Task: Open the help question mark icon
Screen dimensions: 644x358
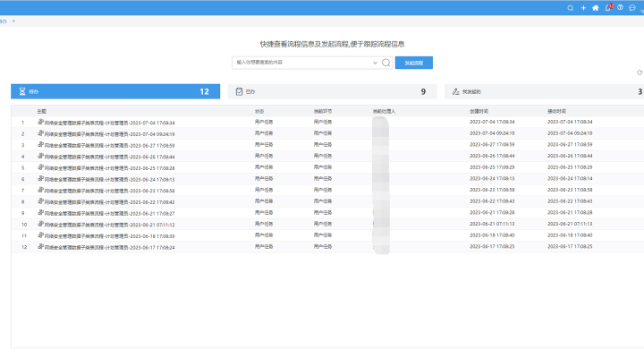Action: tap(620, 7)
